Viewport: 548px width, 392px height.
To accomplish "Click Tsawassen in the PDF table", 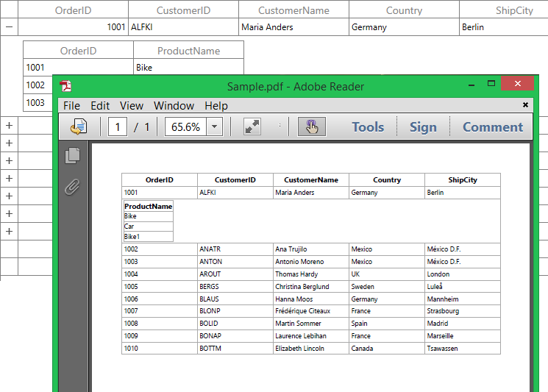I will pos(442,349).
